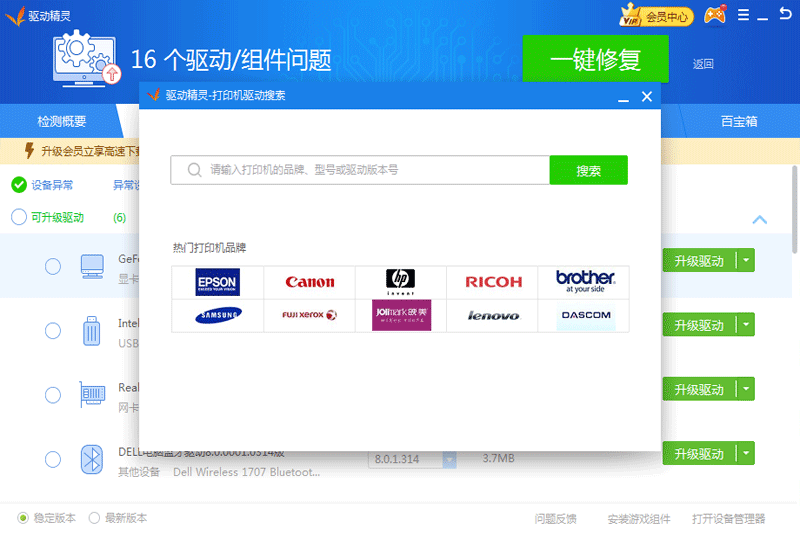Screen dimensions: 800x533
Task: Click the 驱动精灵 logo in main title bar
Action: (38, 16)
